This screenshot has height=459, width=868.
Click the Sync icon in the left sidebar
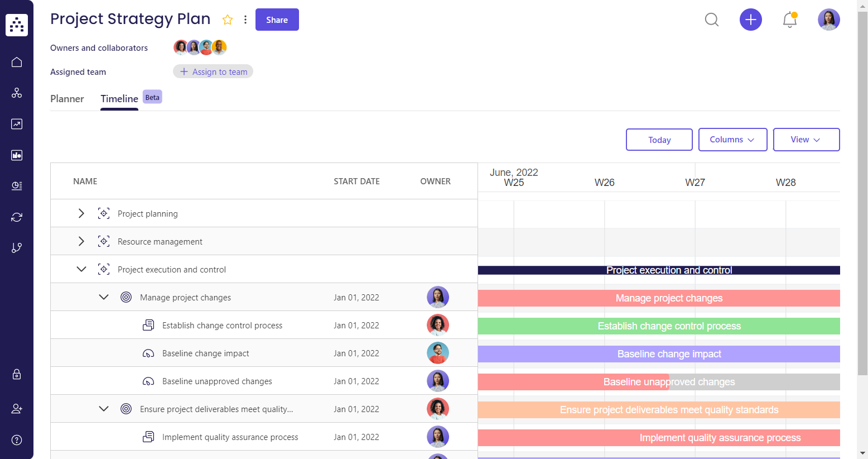click(16, 217)
